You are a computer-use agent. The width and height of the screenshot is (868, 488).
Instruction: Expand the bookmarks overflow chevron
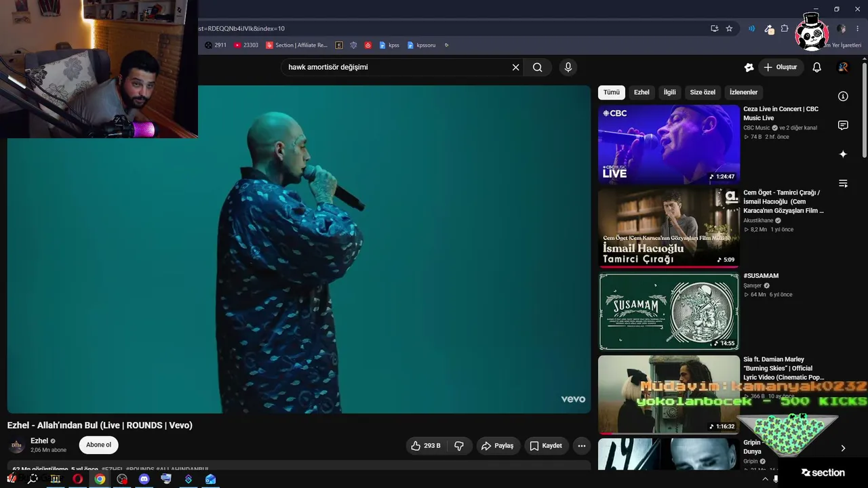pyautogui.click(x=446, y=45)
